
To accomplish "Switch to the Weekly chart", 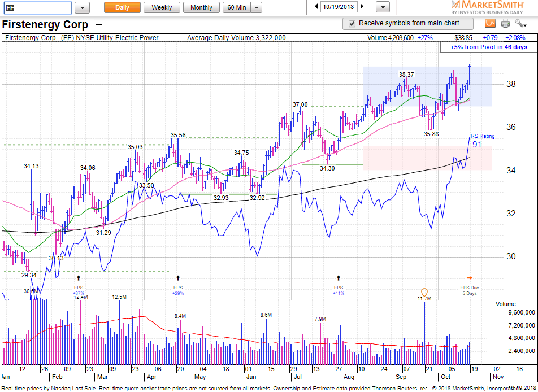I will 162,7.
